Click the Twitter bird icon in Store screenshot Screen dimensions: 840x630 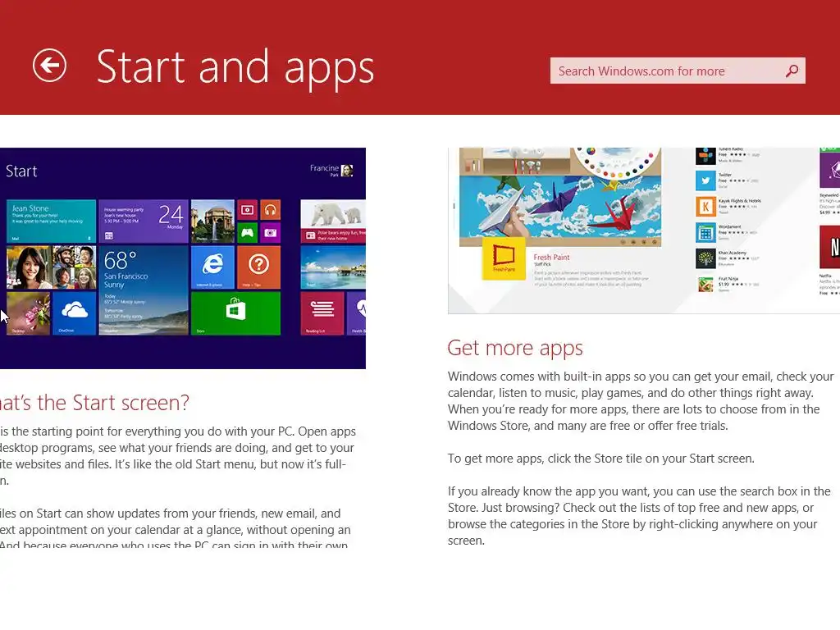[x=705, y=180]
